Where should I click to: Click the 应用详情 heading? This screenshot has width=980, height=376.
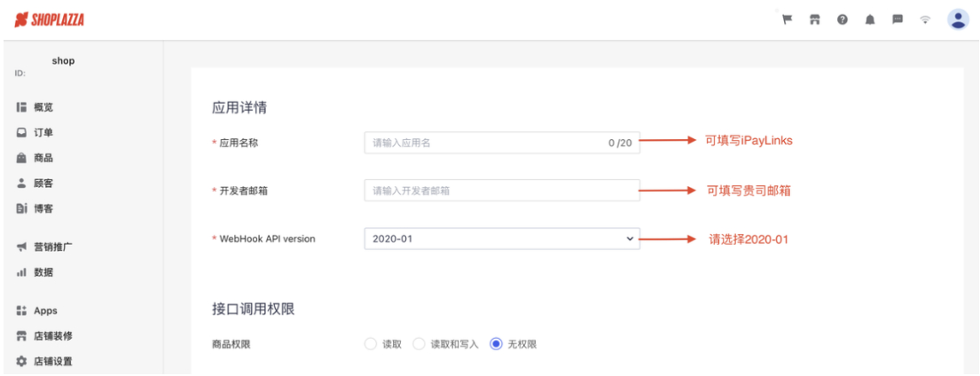[239, 107]
